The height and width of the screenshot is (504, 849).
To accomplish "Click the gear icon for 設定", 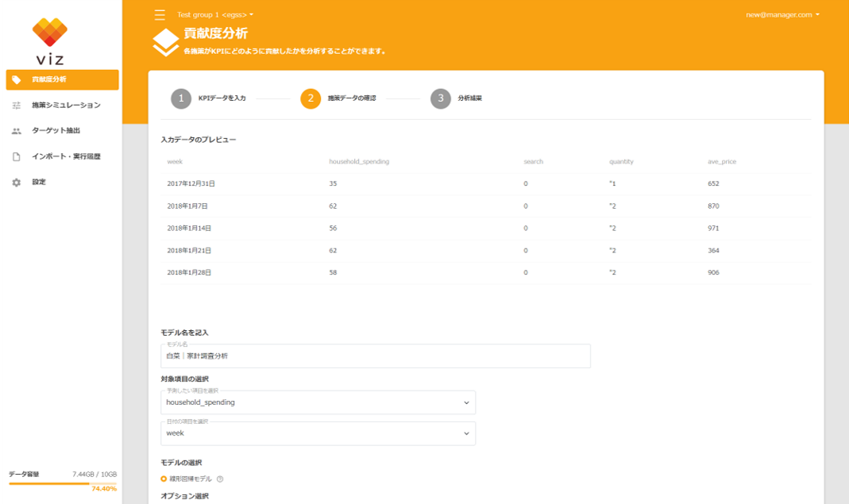I will coord(16,183).
